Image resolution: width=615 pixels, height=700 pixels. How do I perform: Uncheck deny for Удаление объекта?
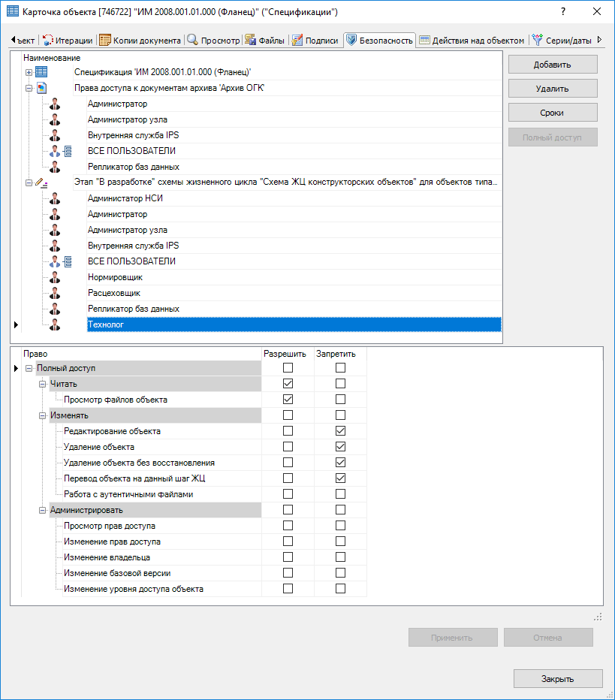pos(341,447)
